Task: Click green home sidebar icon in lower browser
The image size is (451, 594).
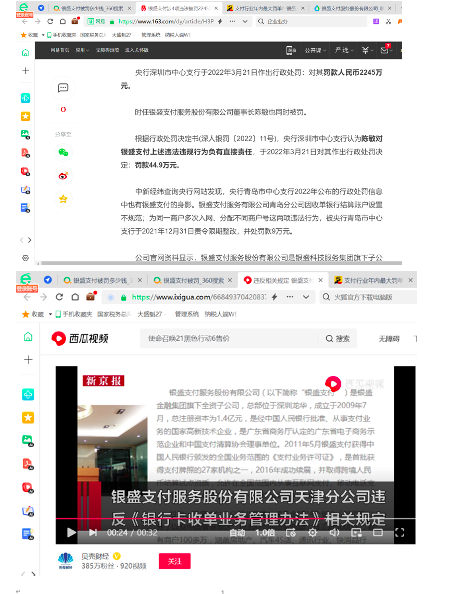Action: coord(28,336)
